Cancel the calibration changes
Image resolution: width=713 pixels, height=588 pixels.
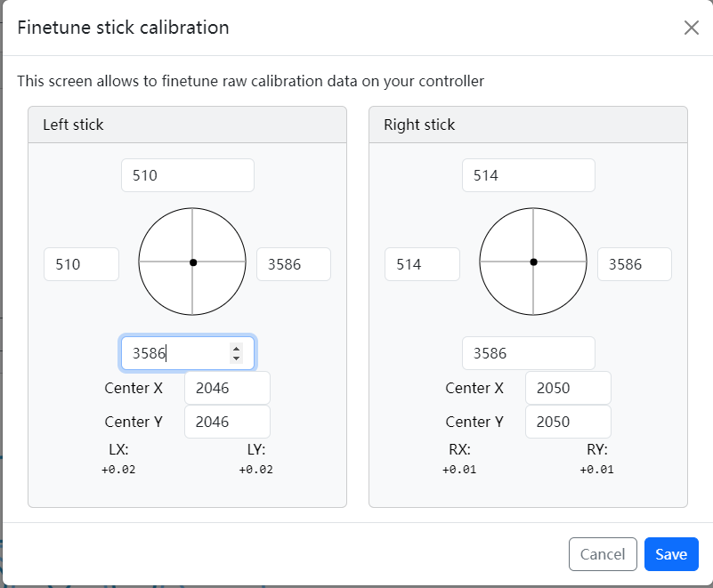603,554
